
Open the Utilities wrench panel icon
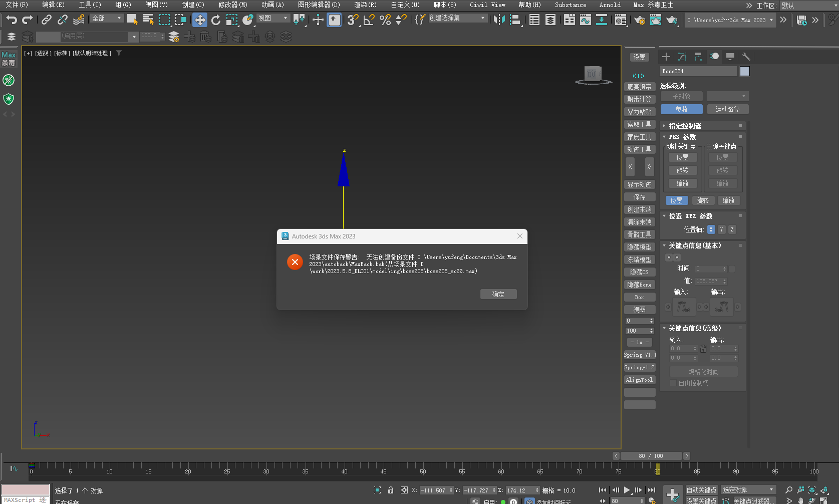tap(746, 57)
